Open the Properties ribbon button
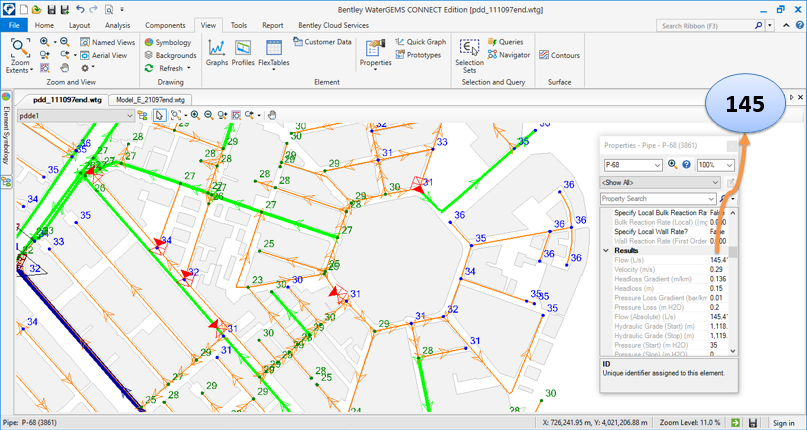The width and height of the screenshot is (807, 430). [x=375, y=55]
